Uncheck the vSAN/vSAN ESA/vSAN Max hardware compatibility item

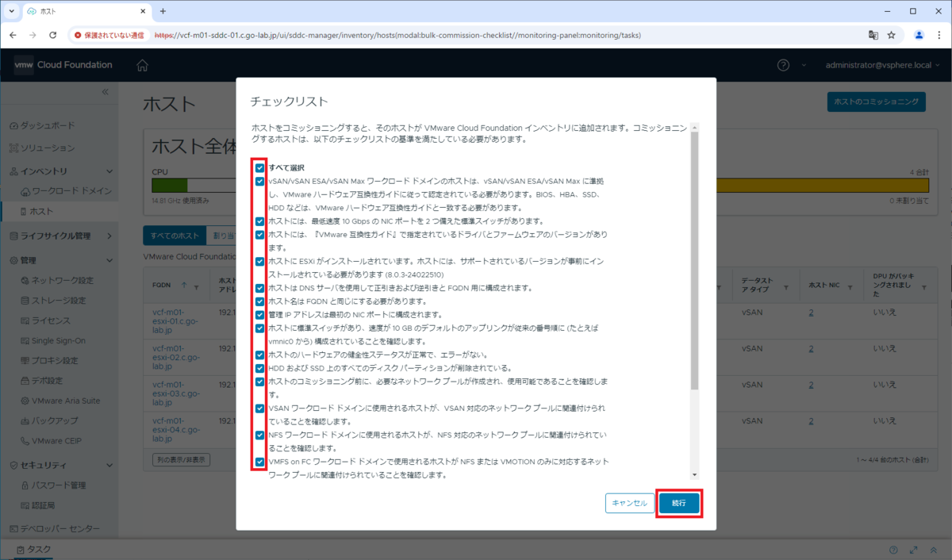(260, 181)
